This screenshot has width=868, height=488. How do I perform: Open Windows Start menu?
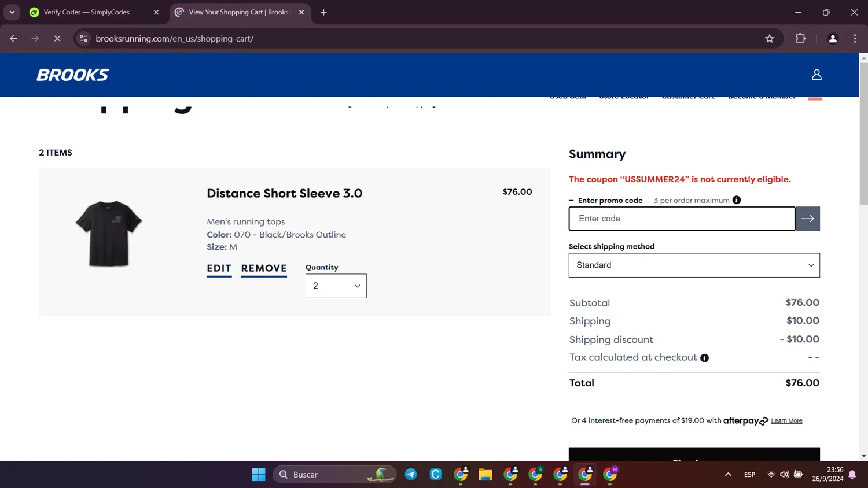coord(259,475)
